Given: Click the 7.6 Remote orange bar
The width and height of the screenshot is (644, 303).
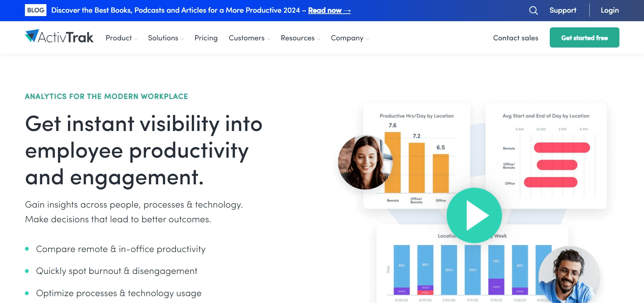Looking at the screenshot, I should 393,162.
